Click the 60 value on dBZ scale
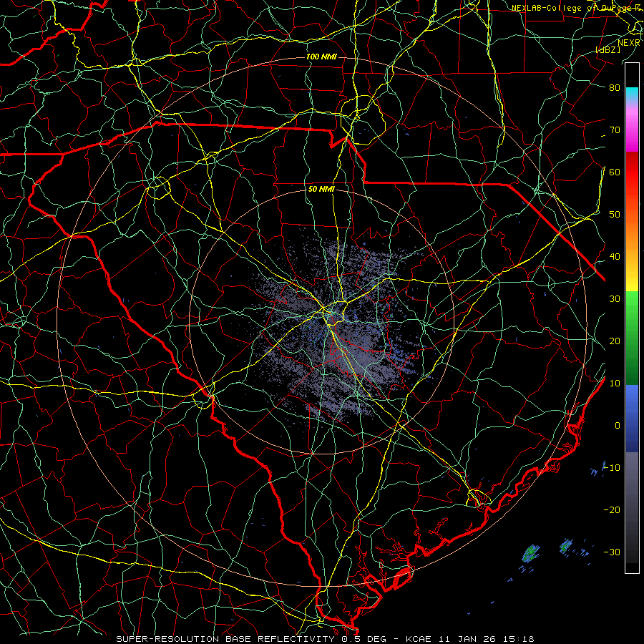This screenshot has width=644, height=644. (x=615, y=172)
